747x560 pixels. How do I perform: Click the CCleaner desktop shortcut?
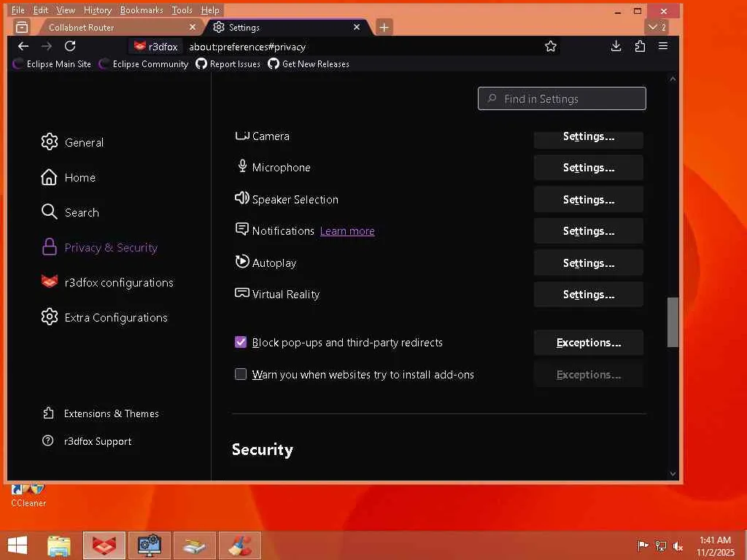tap(28, 495)
